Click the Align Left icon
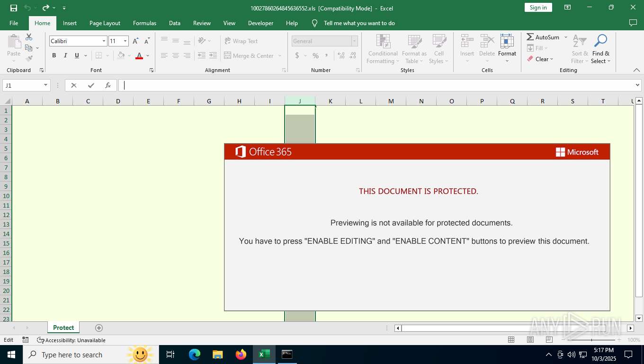The image size is (644, 364). point(164,55)
